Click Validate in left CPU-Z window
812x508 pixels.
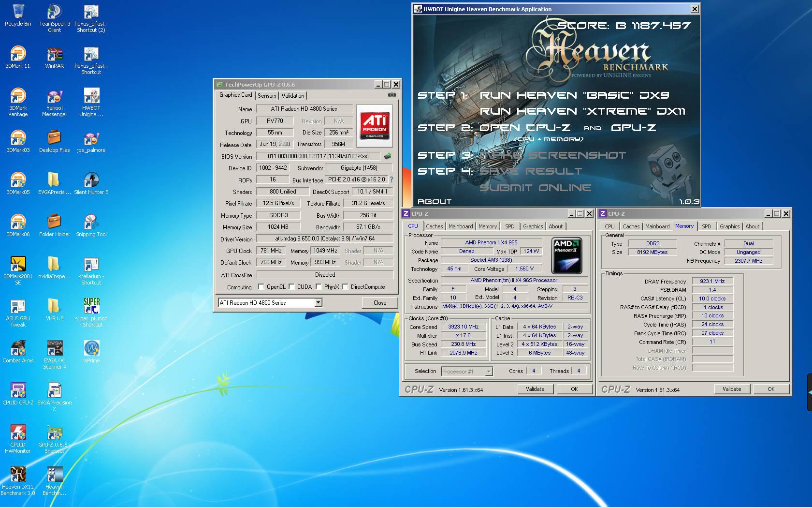(x=535, y=389)
